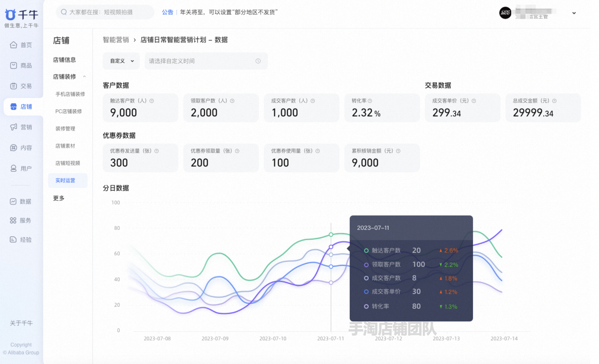
Task: Open 经验 experience icon in sidebar
Action: (13, 239)
